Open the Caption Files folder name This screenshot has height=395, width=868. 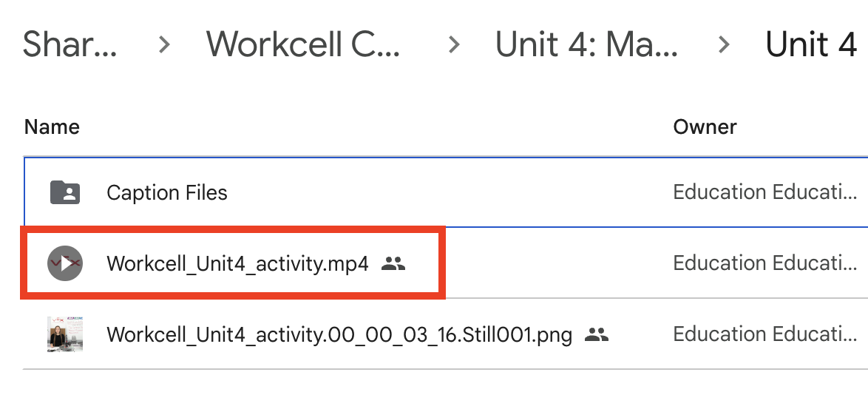click(167, 193)
